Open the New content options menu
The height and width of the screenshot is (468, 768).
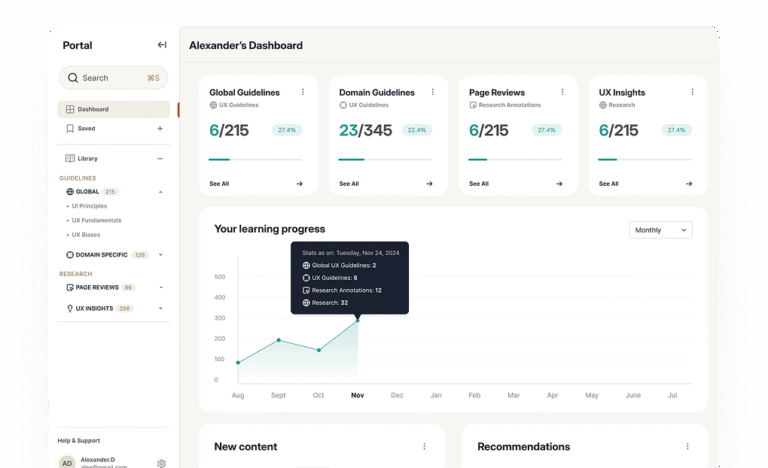coord(424,446)
